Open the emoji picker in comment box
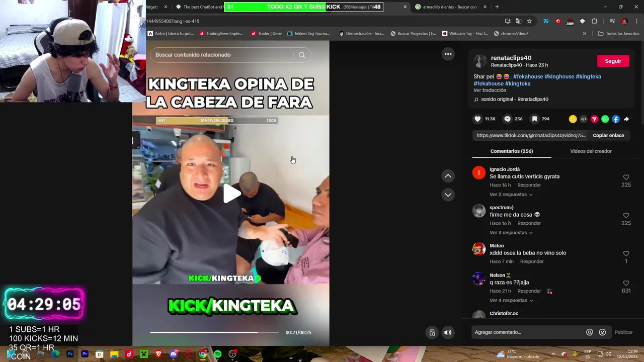The image size is (644, 362). [602, 332]
